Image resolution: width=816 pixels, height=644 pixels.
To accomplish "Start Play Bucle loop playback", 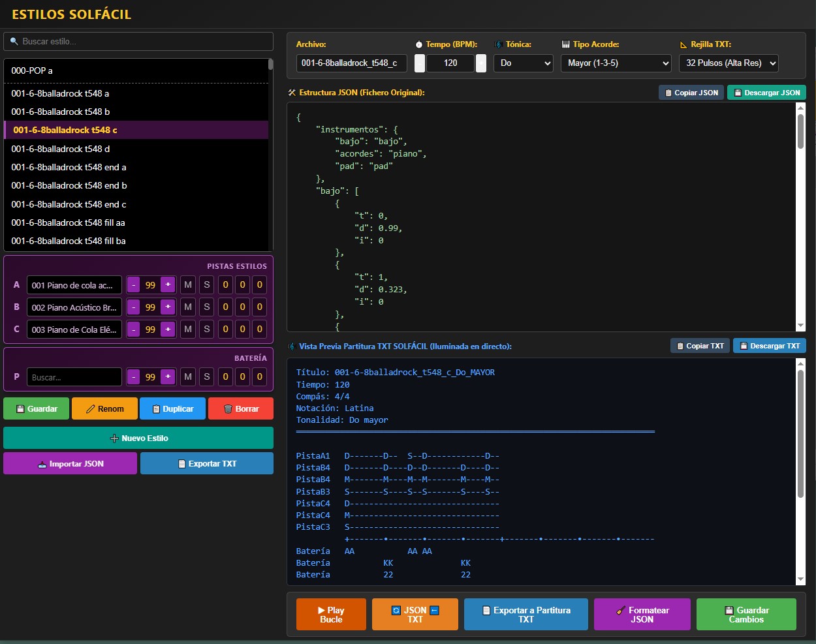I will click(x=331, y=615).
